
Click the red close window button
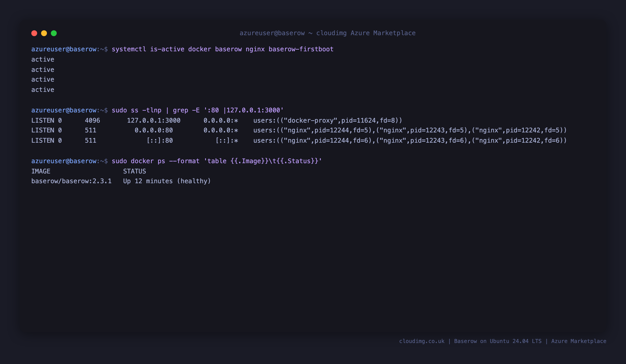[34, 33]
